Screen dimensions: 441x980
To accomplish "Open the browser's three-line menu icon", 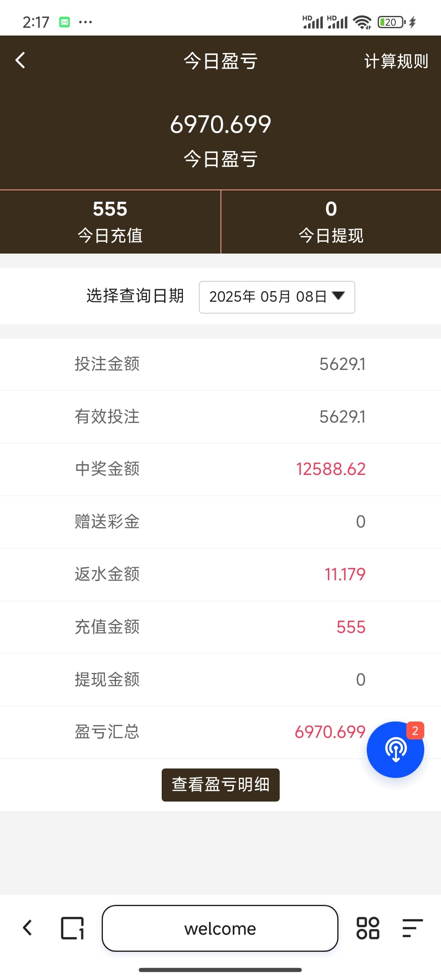I will (412, 928).
